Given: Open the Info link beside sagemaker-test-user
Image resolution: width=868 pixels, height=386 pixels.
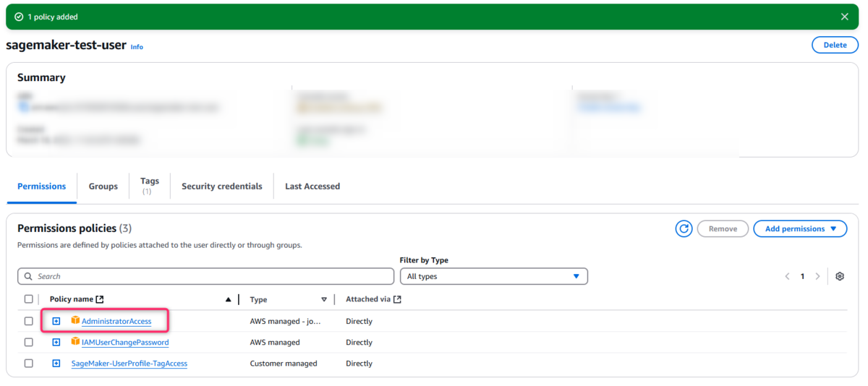Looking at the screenshot, I should coord(137,47).
